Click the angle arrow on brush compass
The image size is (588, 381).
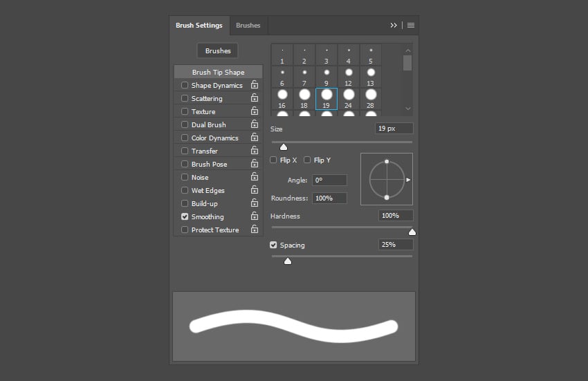coord(408,180)
